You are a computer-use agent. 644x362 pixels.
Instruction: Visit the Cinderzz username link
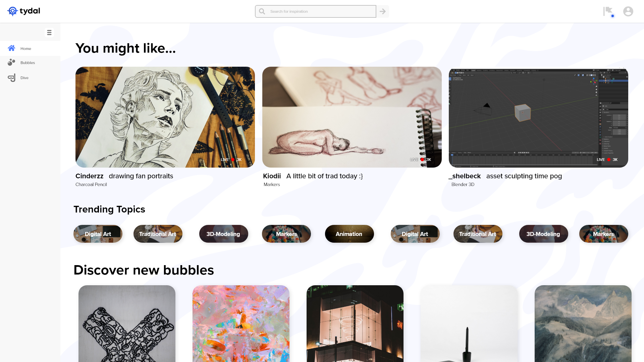89,176
